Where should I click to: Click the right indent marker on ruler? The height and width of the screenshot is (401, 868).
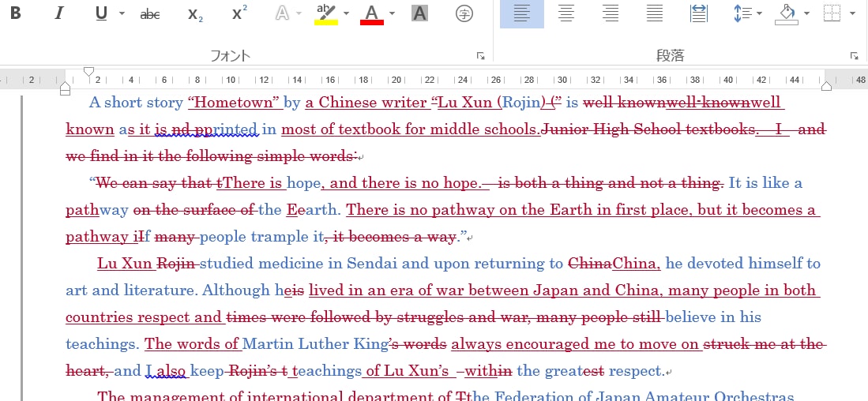tap(826, 86)
